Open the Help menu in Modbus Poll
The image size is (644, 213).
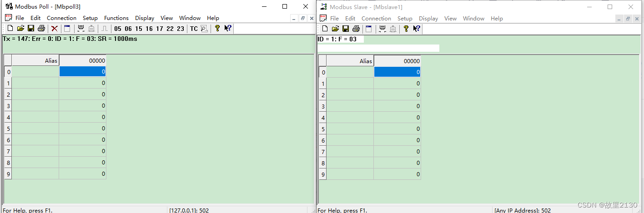213,18
